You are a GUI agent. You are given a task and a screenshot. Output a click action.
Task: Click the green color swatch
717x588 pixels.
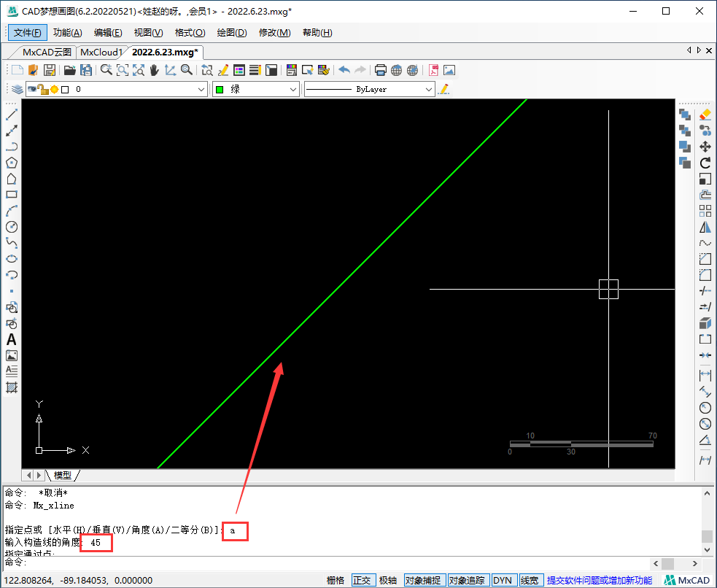click(220, 90)
